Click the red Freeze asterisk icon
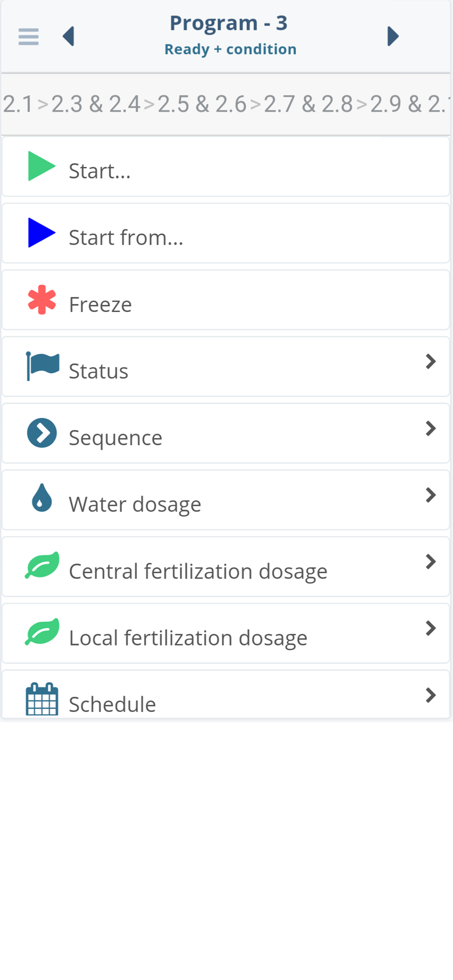The height and width of the screenshot is (980, 453). tap(42, 300)
